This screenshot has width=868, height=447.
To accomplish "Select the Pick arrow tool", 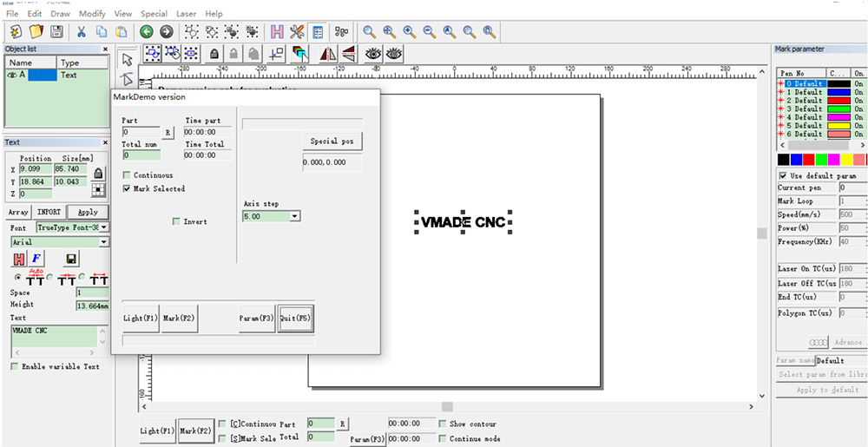I will [x=128, y=59].
